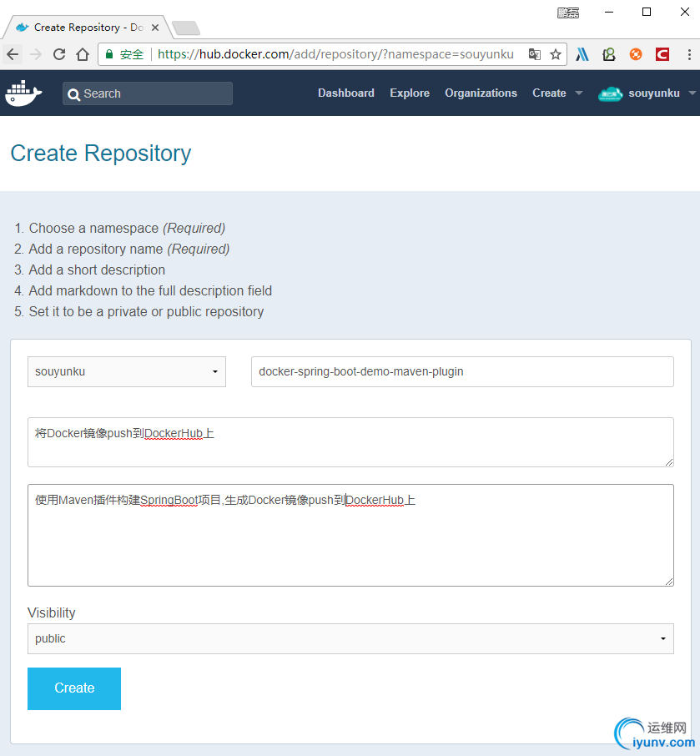
Task: Open a new browser tab
Action: pyautogui.click(x=186, y=28)
